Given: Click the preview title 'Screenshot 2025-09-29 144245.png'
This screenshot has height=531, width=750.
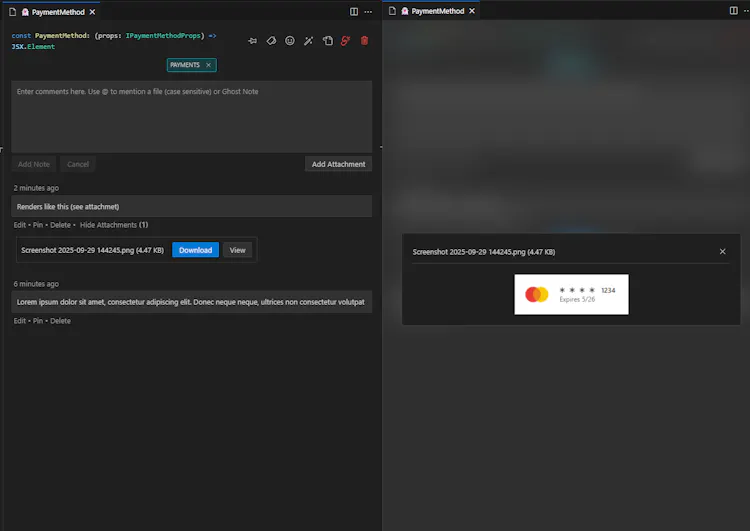Looking at the screenshot, I should click(484, 252).
